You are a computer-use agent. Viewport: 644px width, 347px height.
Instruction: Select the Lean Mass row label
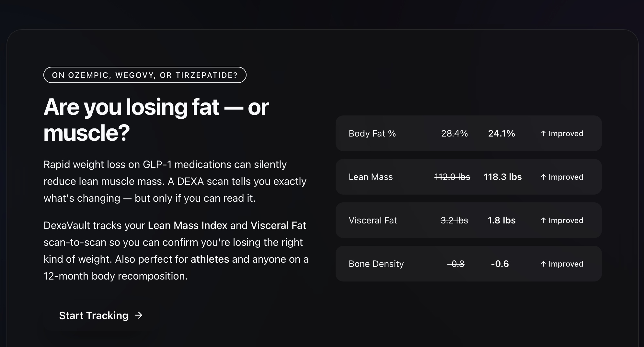tap(371, 177)
